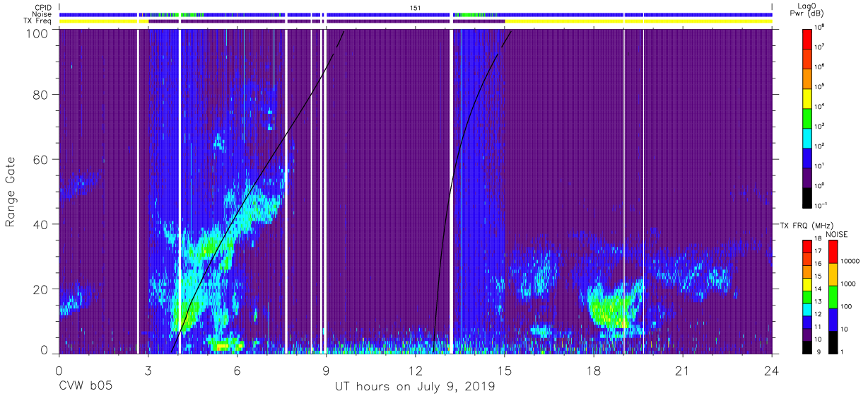Click the 'NOISE' legend title
868x401 pixels.
tap(837, 234)
